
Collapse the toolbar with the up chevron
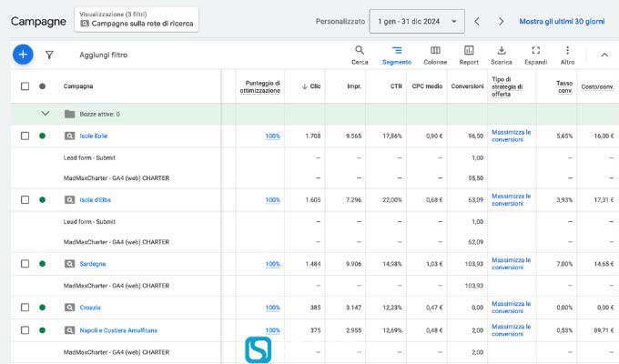604,55
